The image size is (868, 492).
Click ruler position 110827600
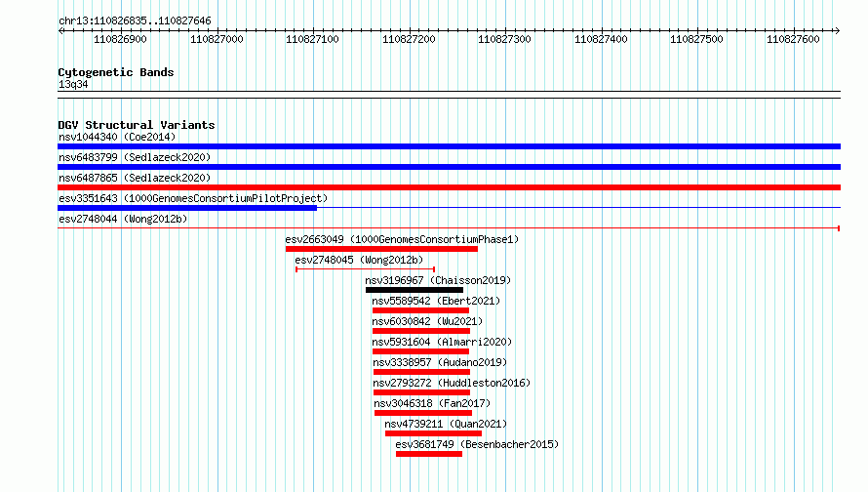pos(793,39)
